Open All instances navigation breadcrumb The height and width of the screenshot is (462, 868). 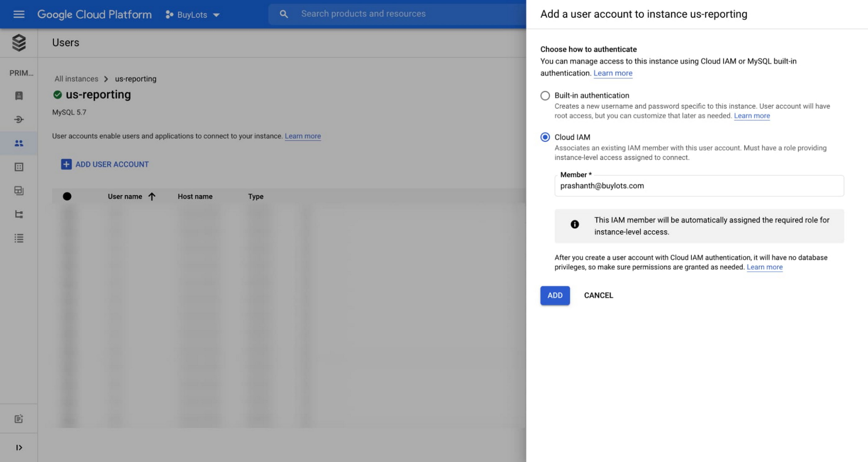[76, 78]
